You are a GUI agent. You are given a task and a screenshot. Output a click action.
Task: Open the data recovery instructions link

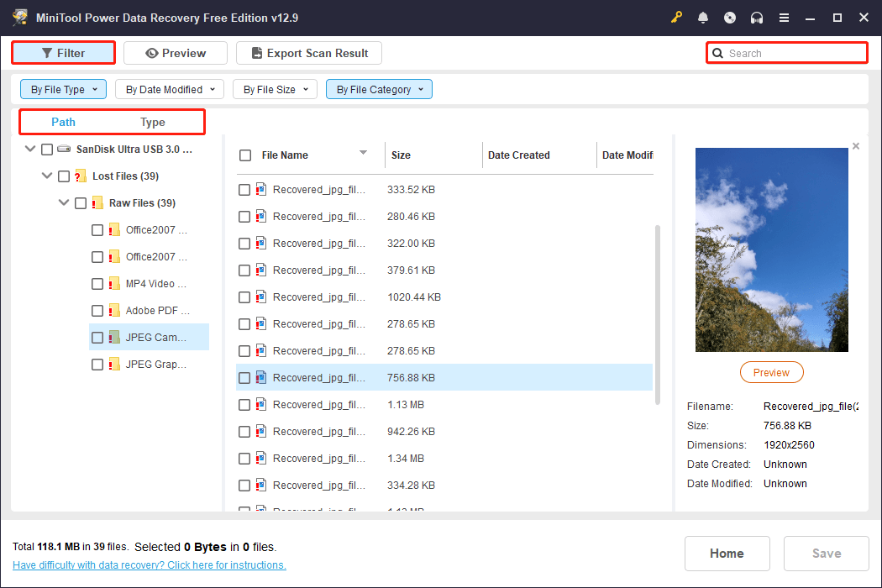point(149,565)
